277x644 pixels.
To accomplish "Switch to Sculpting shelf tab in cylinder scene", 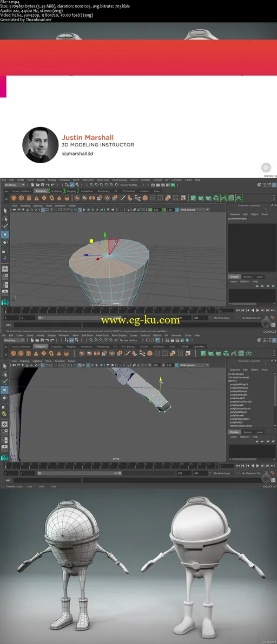I will point(56,191).
